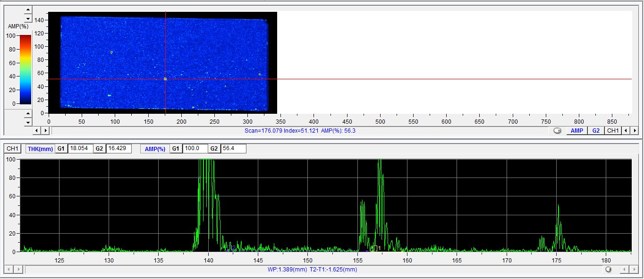This screenshot has width=644, height=279.
Task: Click the up arrow below the AMP color scale
Action: click(28, 114)
